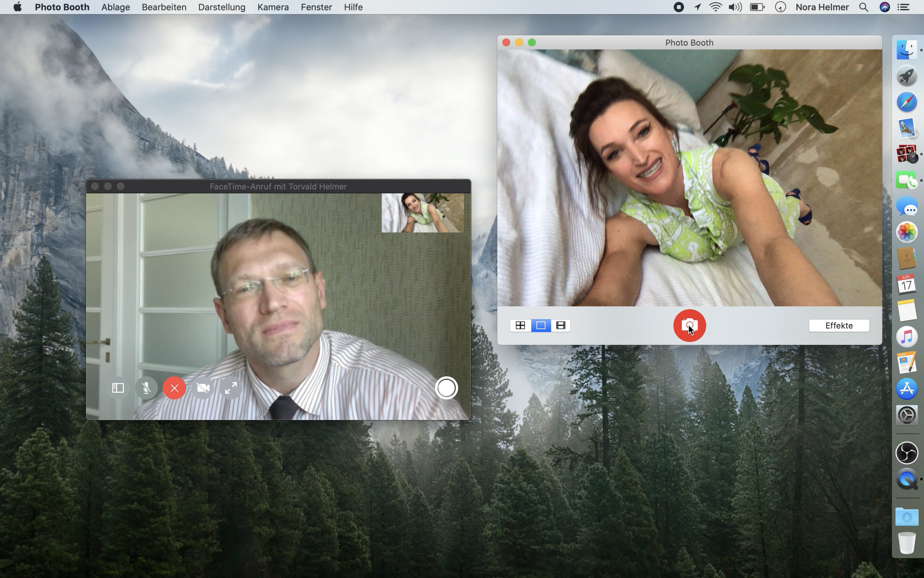Capture a Live Photo with white shutter
The image size is (924, 578).
[x=446, y=388]
